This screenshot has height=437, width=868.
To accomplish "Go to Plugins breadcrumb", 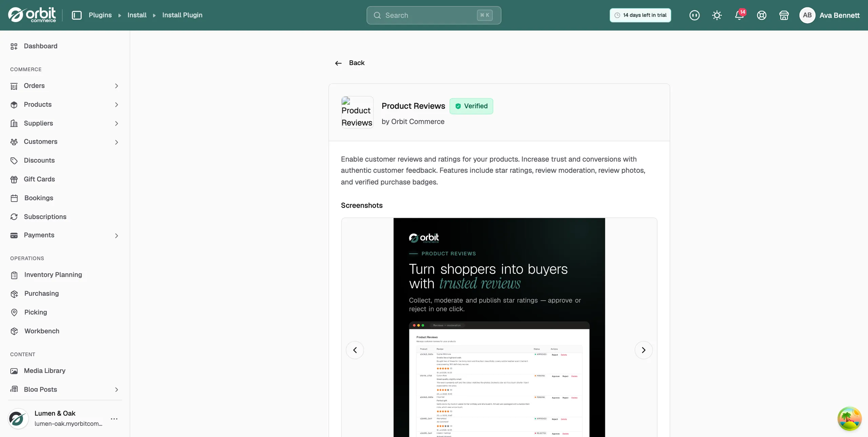I will (x=100, y=15).
